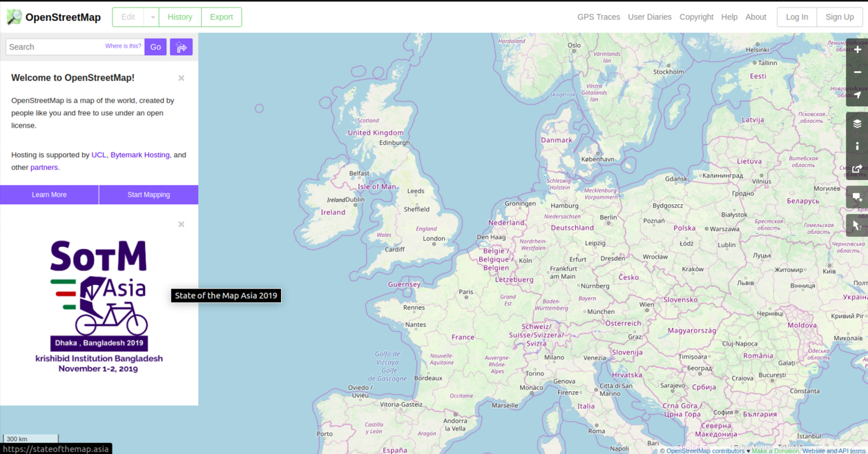Click the München label on map
The image size is (868, 454).
coord(601,312)
